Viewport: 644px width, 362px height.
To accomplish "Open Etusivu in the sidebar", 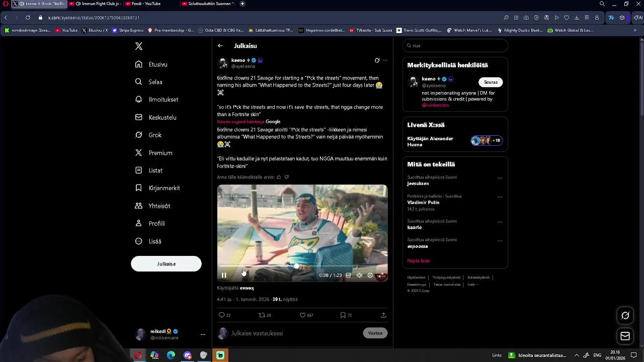I will click(151, 64).
